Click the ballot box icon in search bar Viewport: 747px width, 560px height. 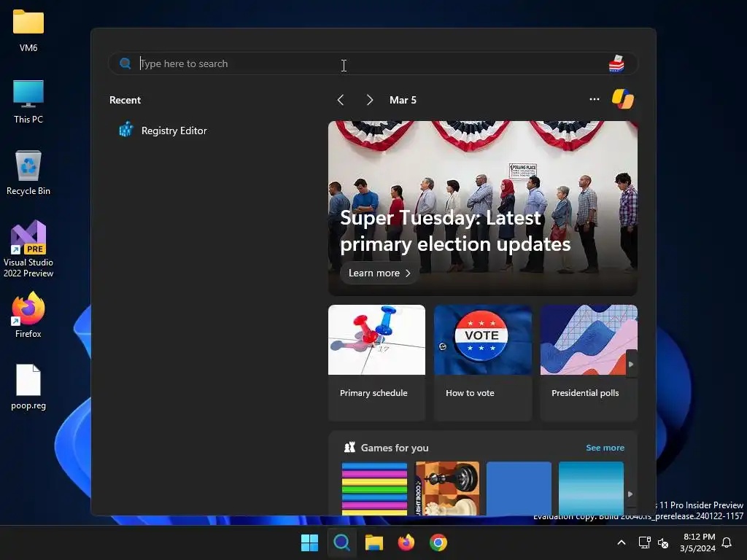(616, 63)
